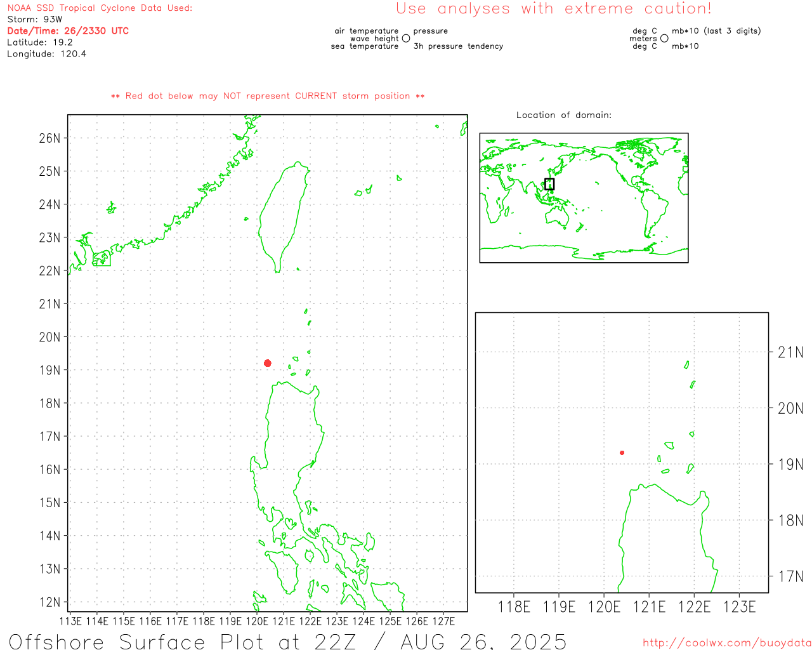Image resolution: width=812 pixels, height=650 pixels.
Task: Click the 123E label on the zoomed inset map
Action: [x=740, y=607]
